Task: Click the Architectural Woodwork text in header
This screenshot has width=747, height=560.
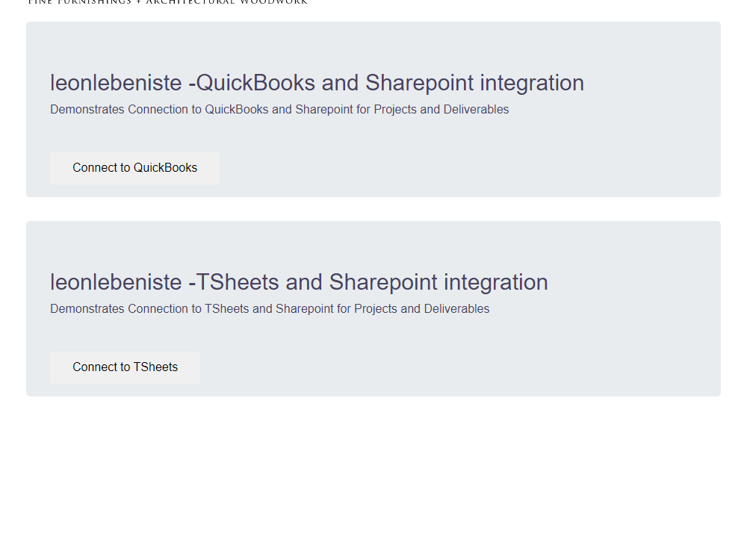Action: (x=227, y=2)
